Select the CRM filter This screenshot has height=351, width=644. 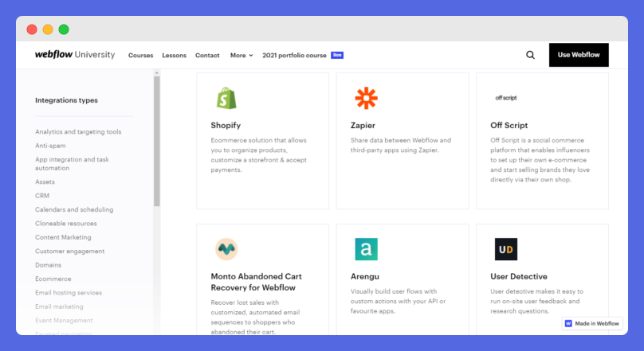click(42, 196)
